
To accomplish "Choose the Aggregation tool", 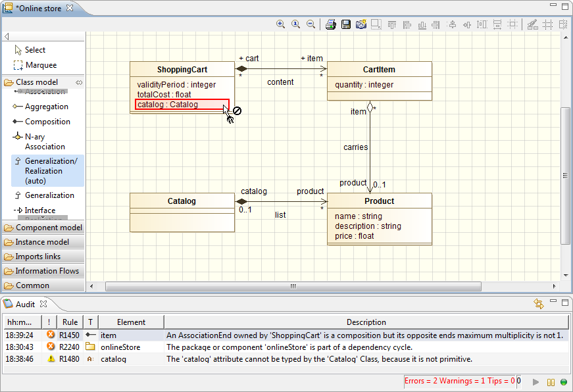I will point(46,107).
